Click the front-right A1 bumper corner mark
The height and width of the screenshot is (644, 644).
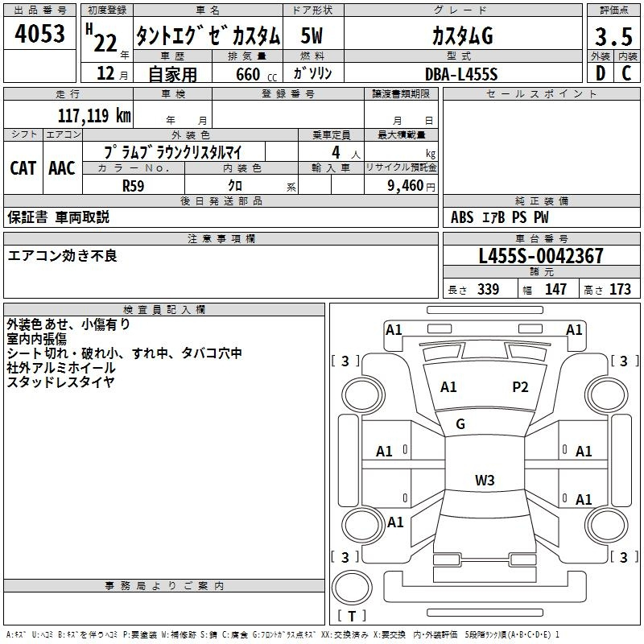tap(574, 330)
